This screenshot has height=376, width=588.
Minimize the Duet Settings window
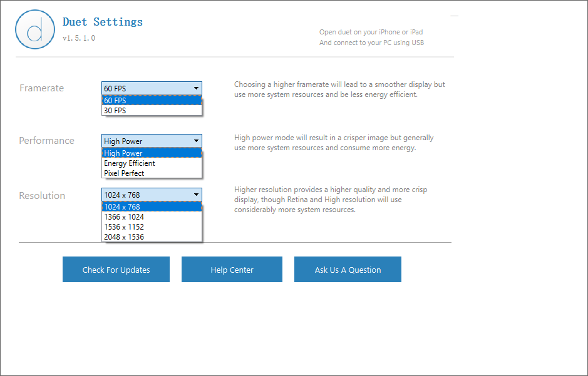coord(454,16)
